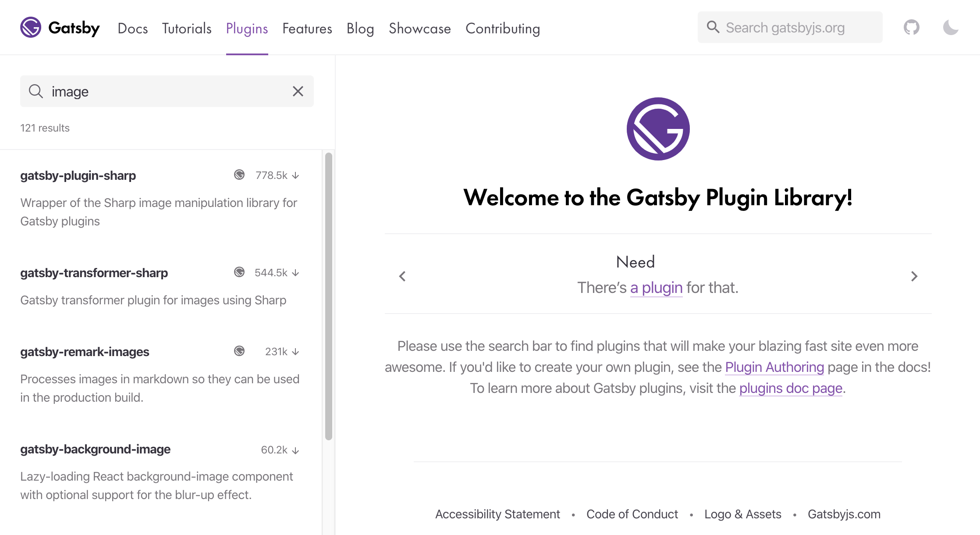The height and width of the screenshot is (535, 980).
Task: Switch to the Showcase navigation tab
Action: coord(419,29)
